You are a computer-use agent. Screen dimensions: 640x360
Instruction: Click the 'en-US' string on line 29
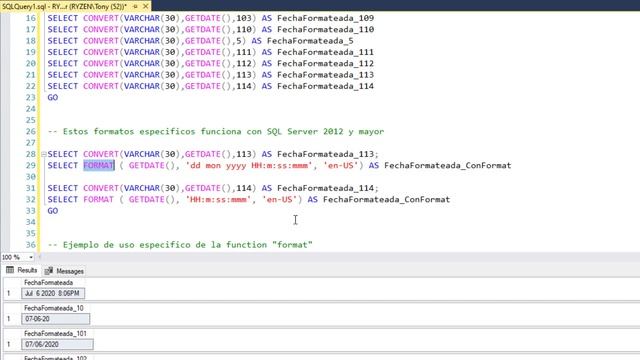341,165
